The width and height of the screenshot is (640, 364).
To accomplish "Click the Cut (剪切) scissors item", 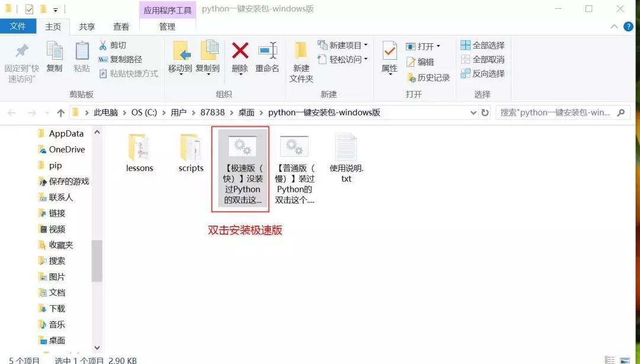I will tap(112, 45).
